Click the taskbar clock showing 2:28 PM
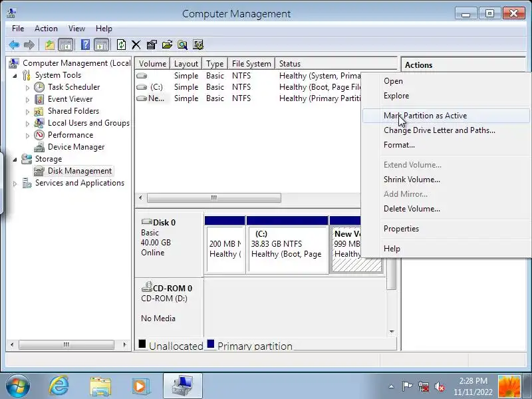Viewport: 532px width, 399px height. pyautogui.click(x=473, y=386)
